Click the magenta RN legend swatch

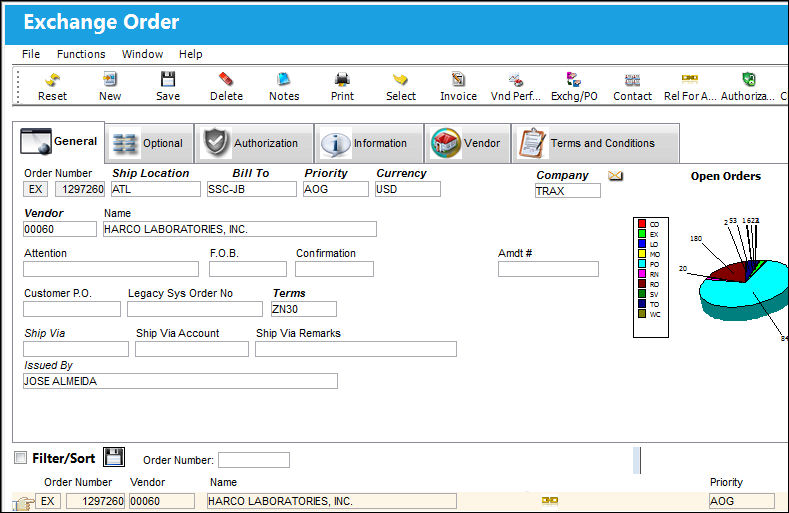[x=642, y=273]
